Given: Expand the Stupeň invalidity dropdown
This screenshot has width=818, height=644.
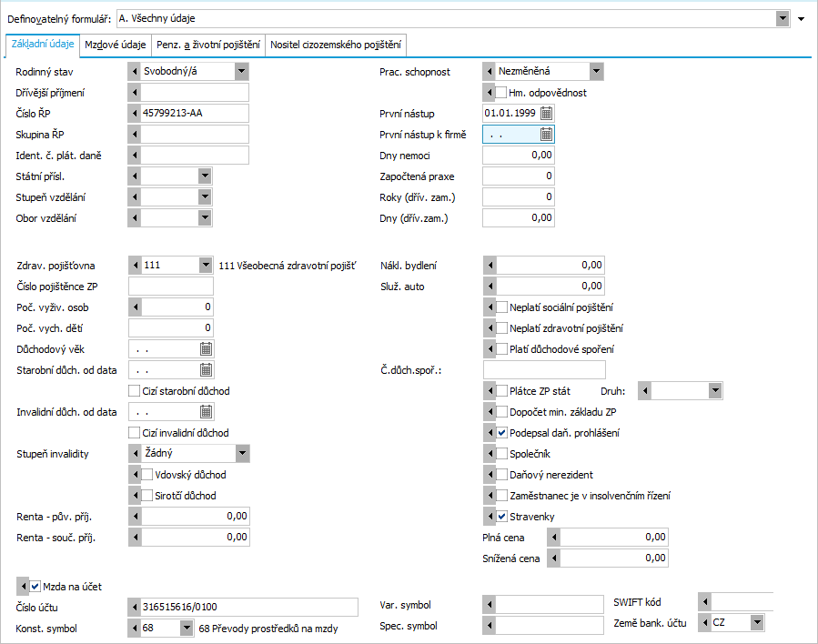Looking at the screenshot, I should (x=241, y=453).
